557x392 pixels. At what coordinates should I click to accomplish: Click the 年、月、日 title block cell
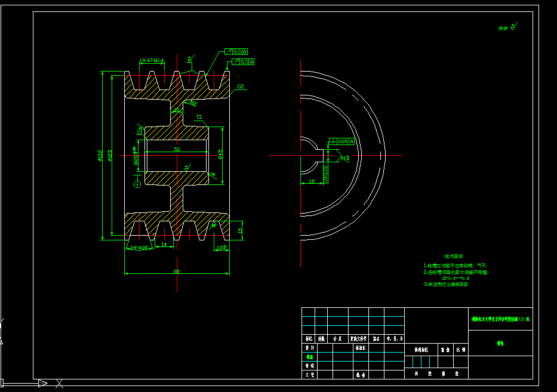tap(394, 339)
